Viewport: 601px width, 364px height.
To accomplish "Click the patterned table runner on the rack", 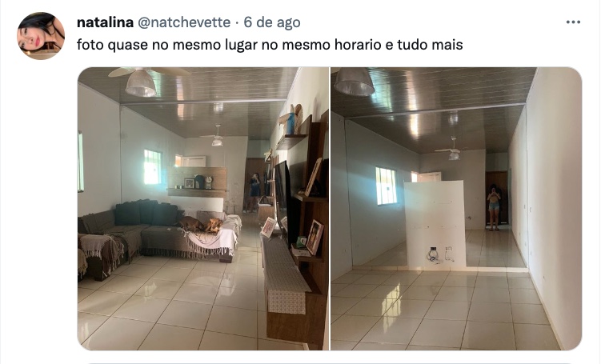I will (x=283, y=272).
